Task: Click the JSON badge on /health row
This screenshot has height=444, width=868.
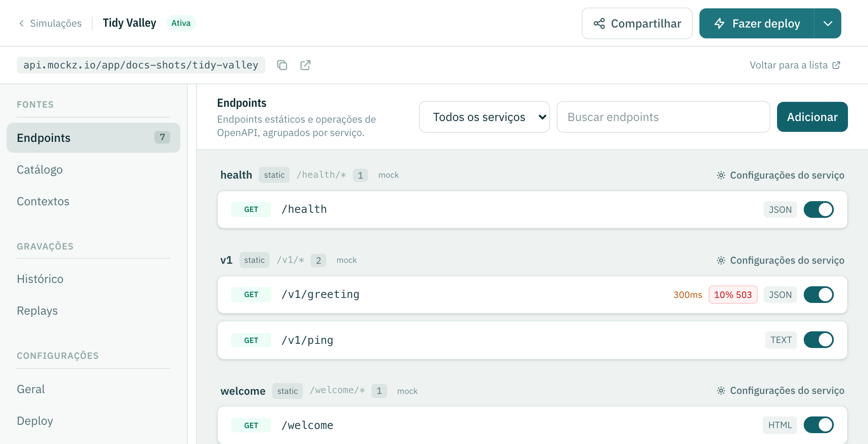Action: (x=780, y=209)
